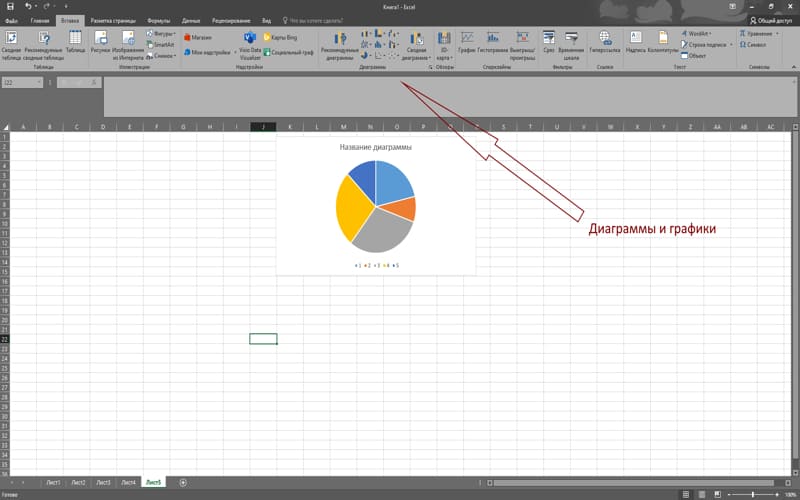
Task: Open the Name Box dropdown
Action: (x=39, y=82)
